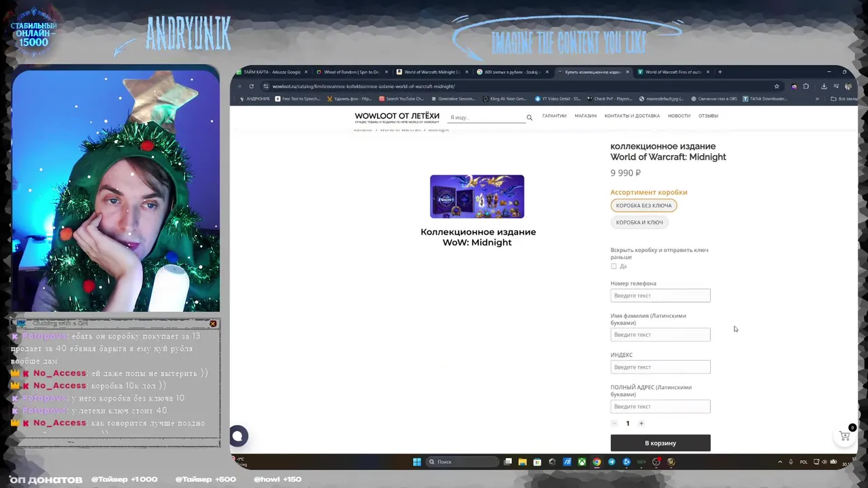
Task: Click the '9 990 ₽' price text
Action: (x=625, y=173)
